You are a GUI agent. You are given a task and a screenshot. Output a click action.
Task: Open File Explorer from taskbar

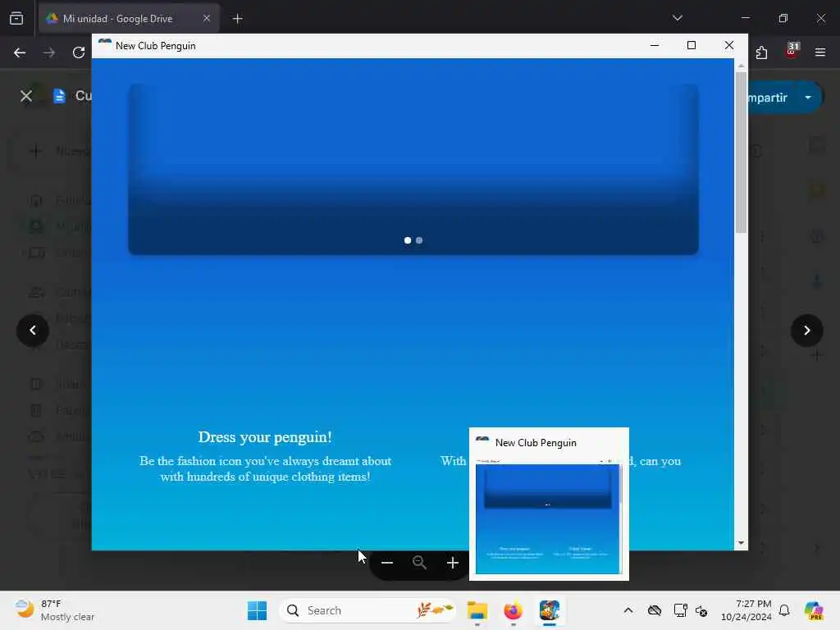point(477,610)
